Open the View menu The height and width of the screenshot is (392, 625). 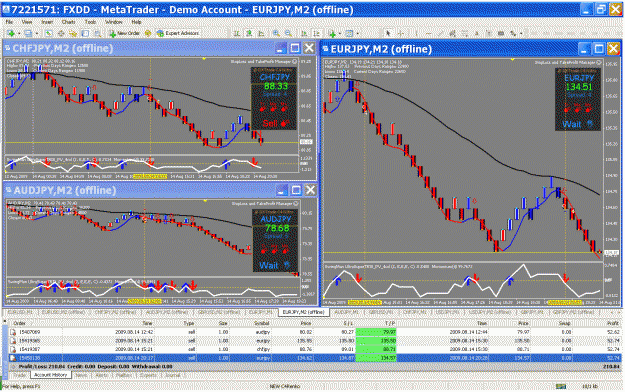(x=27, y=22)
